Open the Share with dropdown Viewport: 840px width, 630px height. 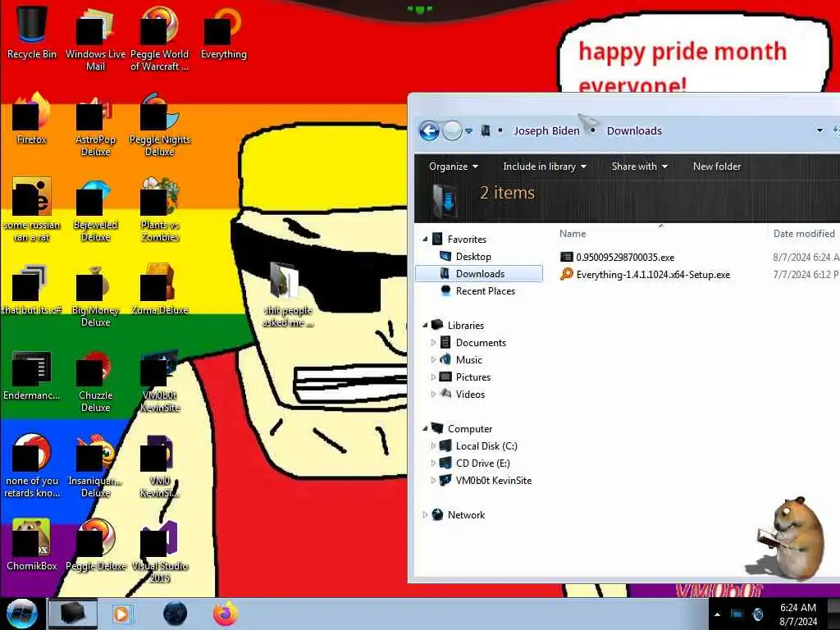tap(639, 167)
